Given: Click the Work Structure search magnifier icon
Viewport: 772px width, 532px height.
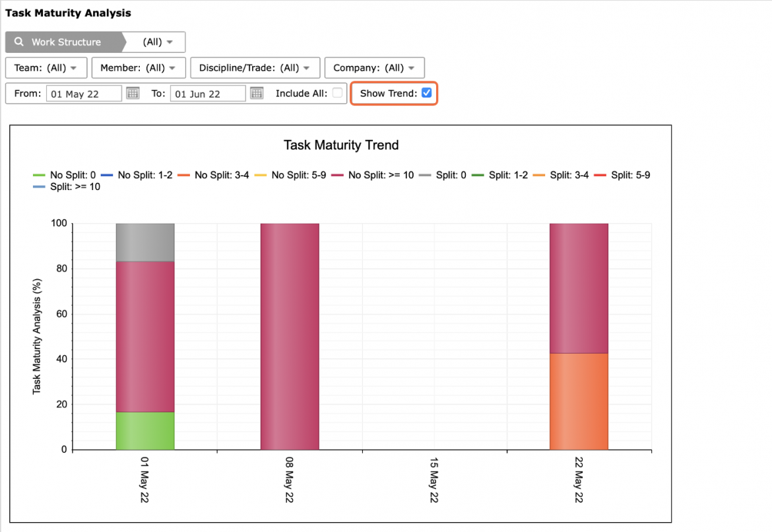Looking at the screenshot, I should [x=18, y=42].
